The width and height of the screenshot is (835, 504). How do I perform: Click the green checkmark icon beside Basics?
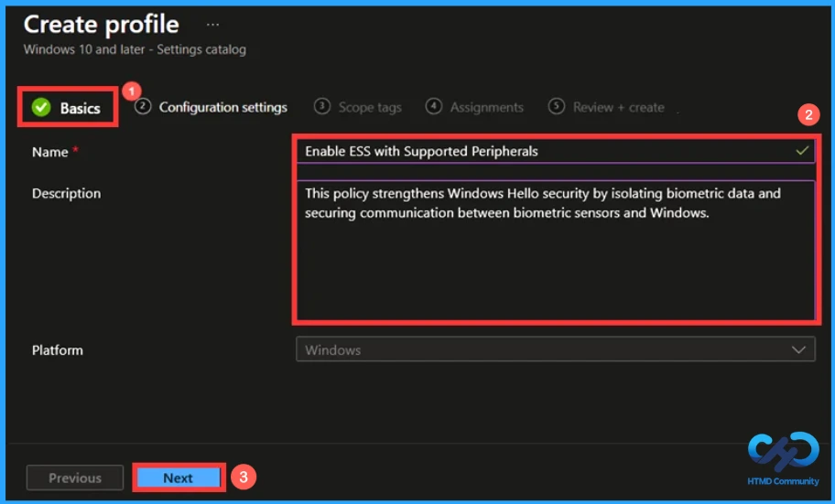click(41, 108)
